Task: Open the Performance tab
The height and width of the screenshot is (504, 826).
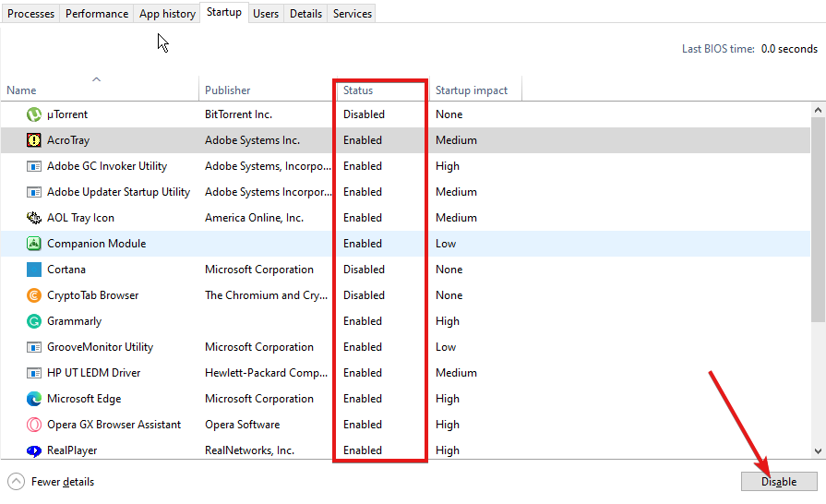Action: pyautogui.click(x=97, y=14)
